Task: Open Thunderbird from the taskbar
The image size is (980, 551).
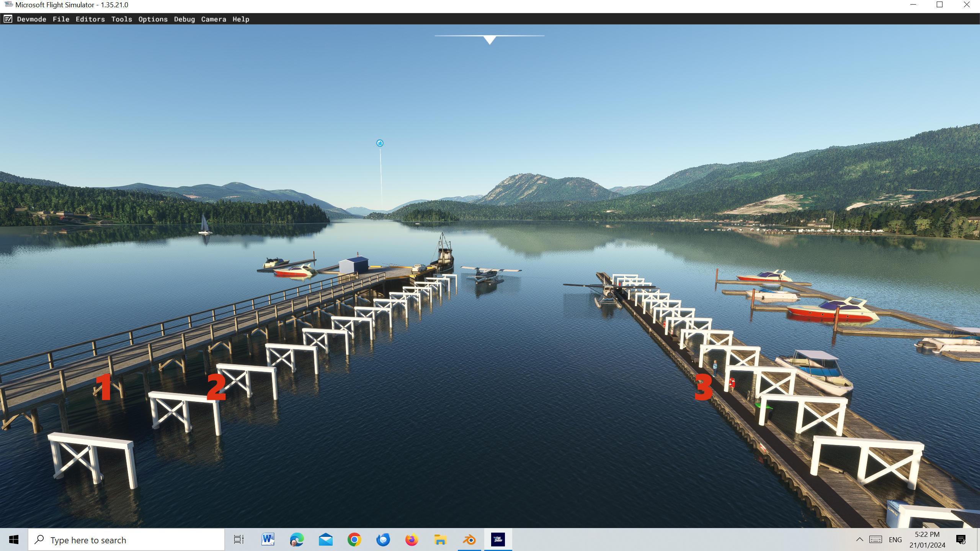Action: 383,540
